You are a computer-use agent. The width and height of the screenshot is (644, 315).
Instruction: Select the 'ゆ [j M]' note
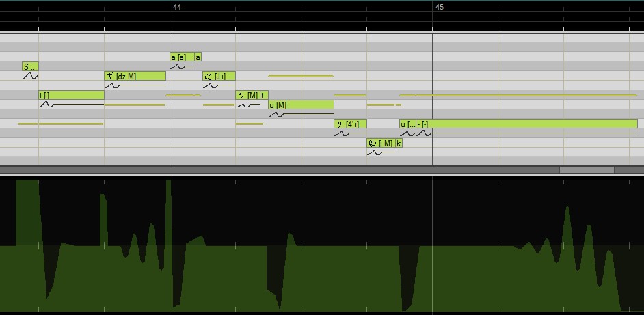click(x=381, y=143)
